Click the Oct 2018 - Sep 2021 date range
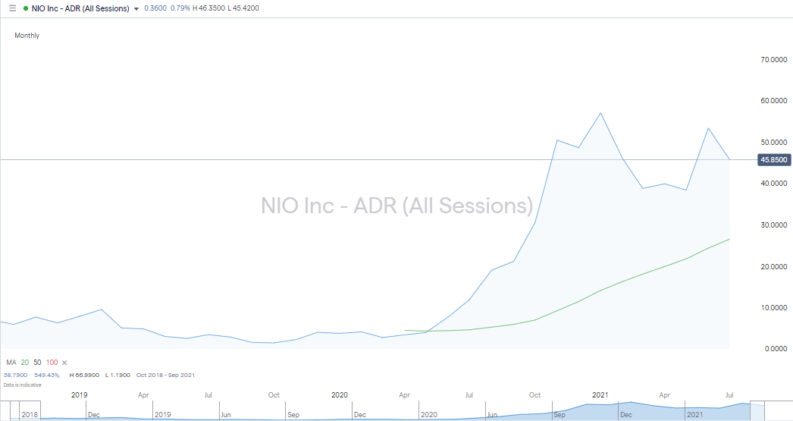Screen dimensions: 793x421 (x=165, y=375)
